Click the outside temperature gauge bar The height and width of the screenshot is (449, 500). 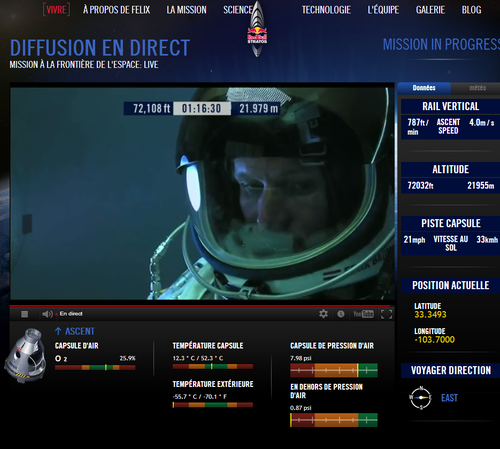coord(213,405)
